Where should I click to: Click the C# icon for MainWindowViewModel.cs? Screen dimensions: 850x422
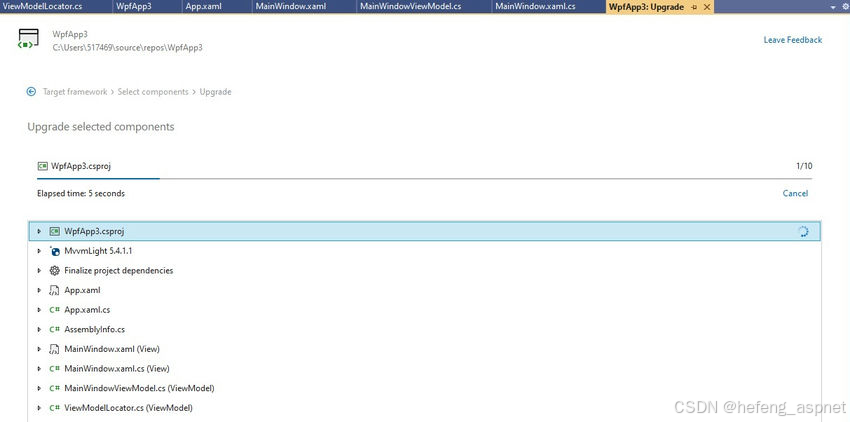pos(54,388)
